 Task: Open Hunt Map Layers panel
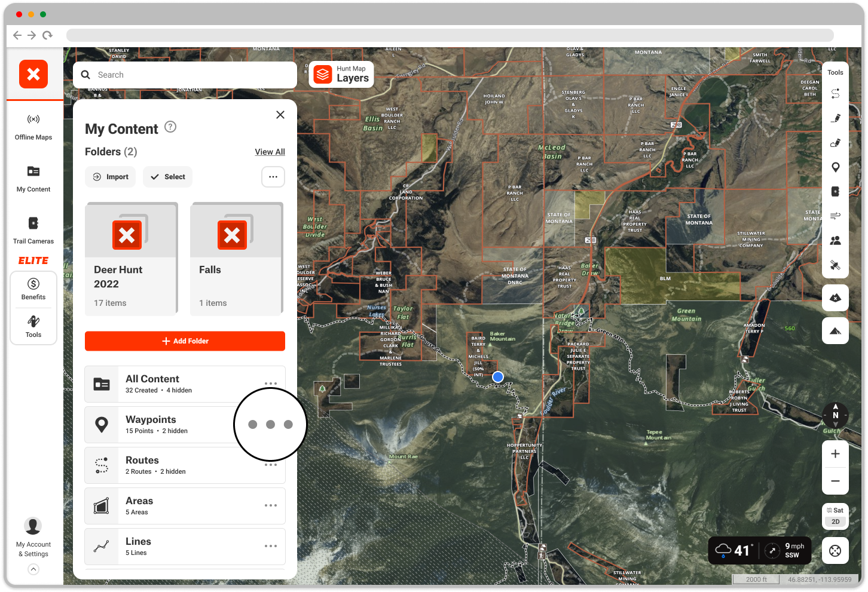(341, 75)
